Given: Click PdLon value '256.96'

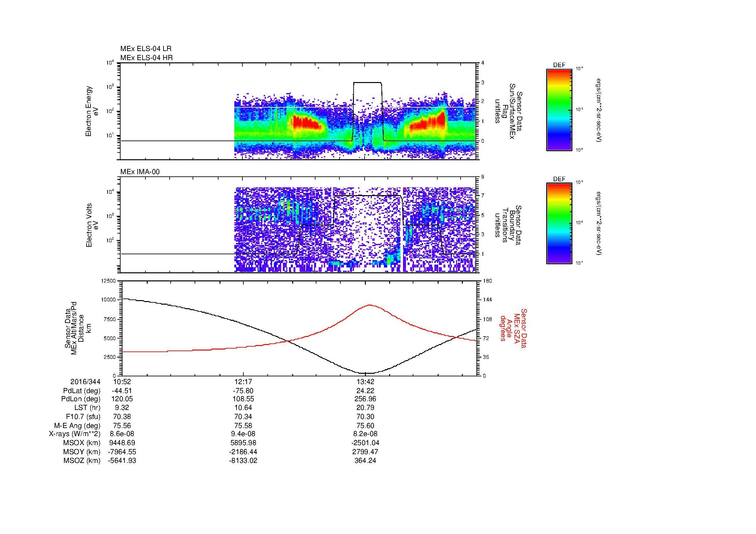Looking at the screenshot, I should point(365,399).
